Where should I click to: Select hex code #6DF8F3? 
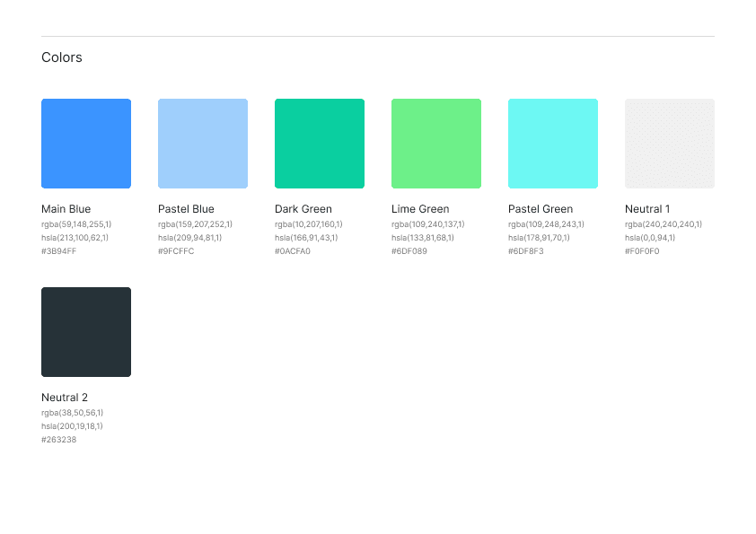point(526,251)
